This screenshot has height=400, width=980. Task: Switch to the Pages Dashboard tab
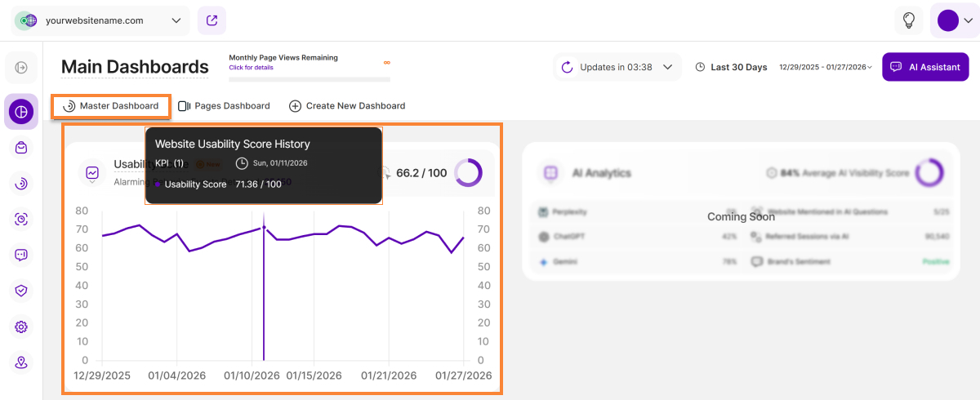pyautogui.click(x=224, y=106)
